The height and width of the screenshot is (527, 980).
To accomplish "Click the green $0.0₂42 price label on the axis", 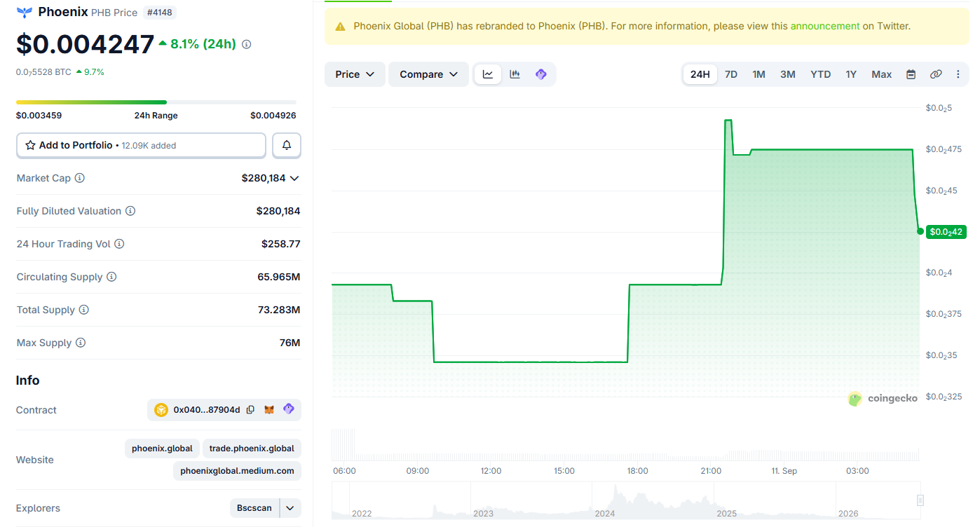I will point(946,232).
